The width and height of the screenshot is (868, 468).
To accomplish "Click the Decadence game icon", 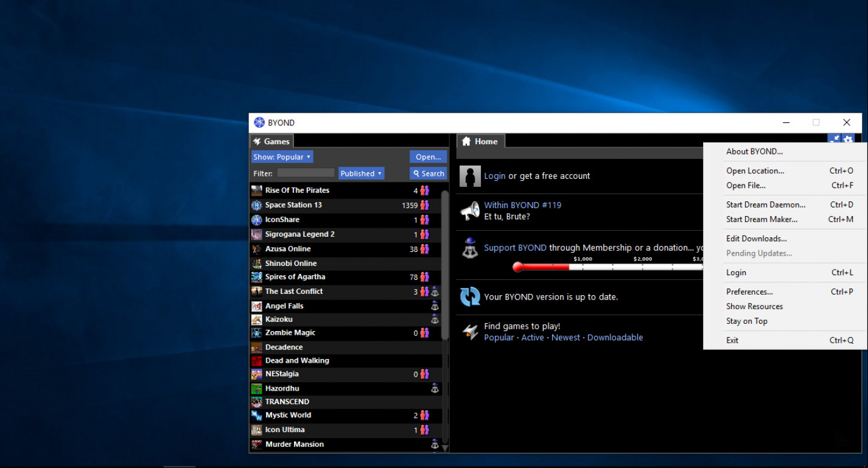I will coord(257,348).
